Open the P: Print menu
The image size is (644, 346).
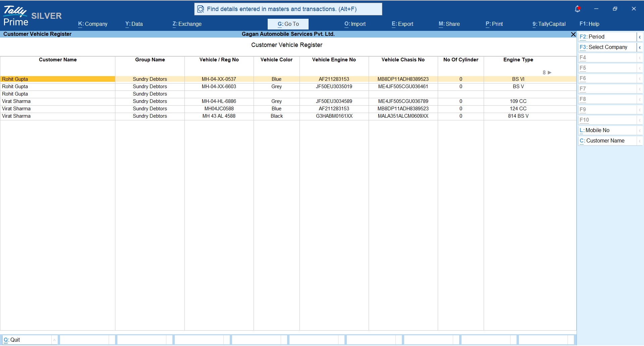point(494,24)
